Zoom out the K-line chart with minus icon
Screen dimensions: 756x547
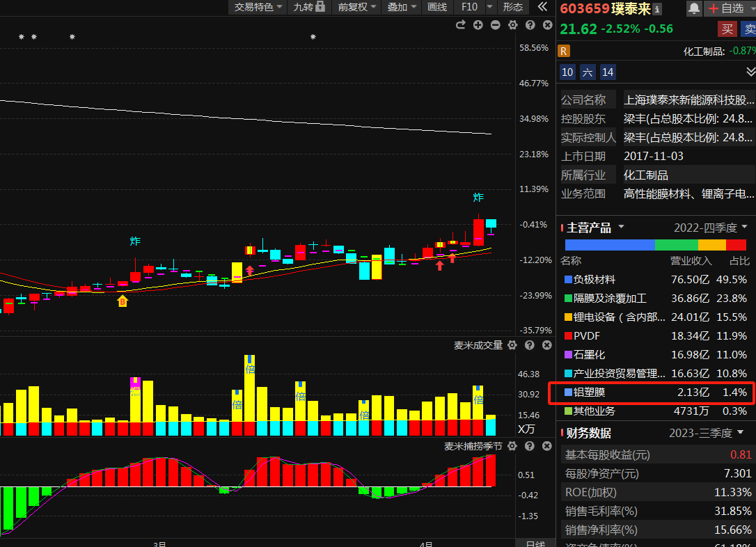click(x=495, y=25)
